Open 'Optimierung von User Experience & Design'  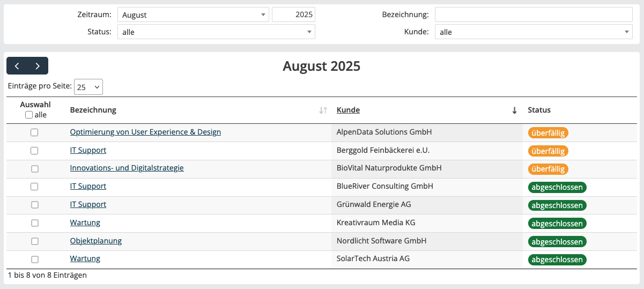[145, 132]
